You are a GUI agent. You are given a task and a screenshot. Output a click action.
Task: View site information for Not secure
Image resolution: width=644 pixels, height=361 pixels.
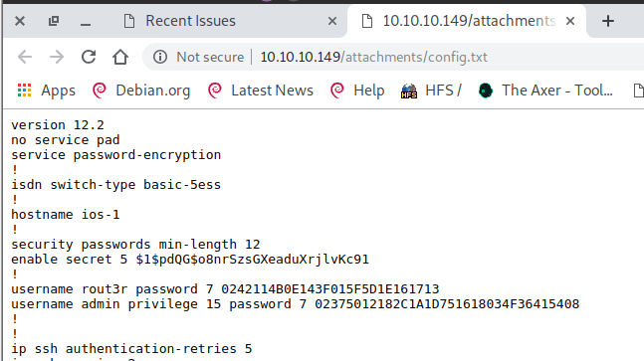[160, 57]
